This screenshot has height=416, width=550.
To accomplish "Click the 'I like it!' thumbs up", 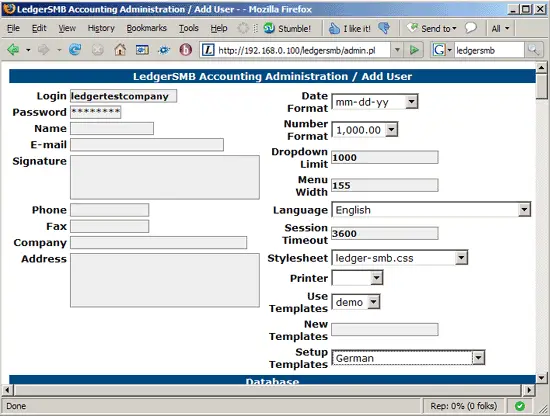I will [350, 28].
